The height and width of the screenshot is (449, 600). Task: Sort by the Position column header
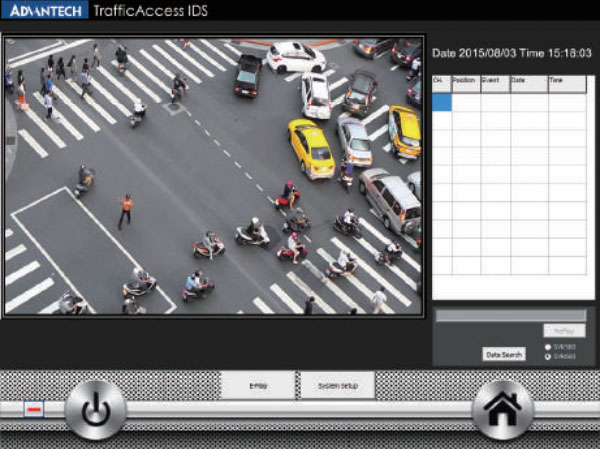pyautogui.click(x=466, y=84)
